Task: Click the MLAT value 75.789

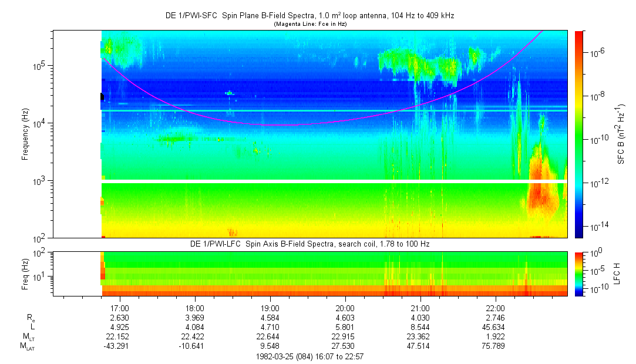Action: [495, 346]
